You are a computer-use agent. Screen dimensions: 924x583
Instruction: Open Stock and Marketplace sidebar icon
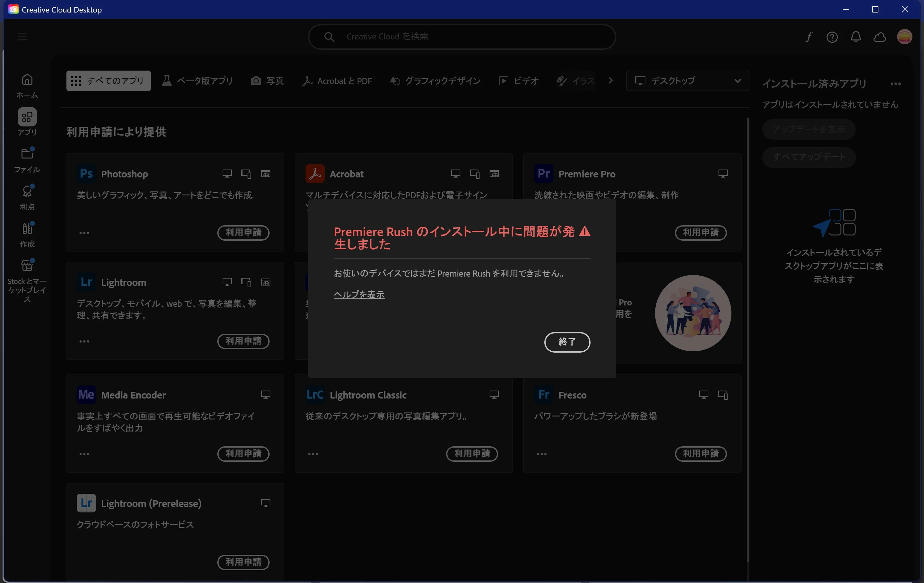27,265
